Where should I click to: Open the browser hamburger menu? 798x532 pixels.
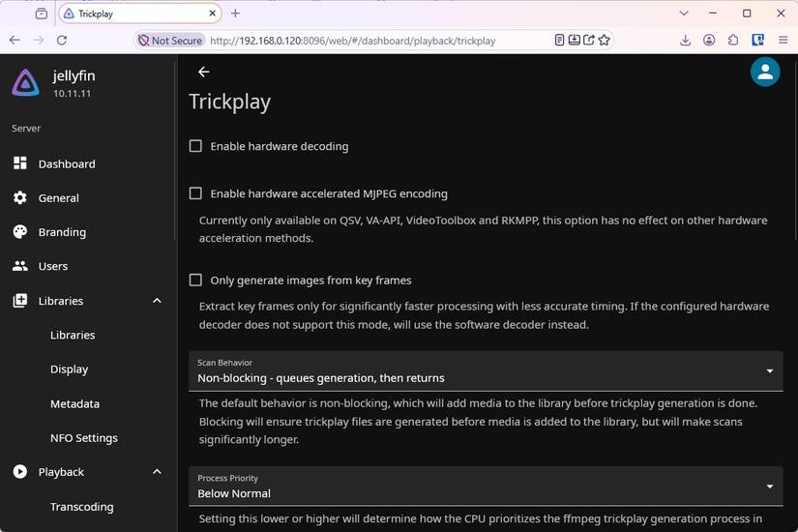click(x=783, y=41)
